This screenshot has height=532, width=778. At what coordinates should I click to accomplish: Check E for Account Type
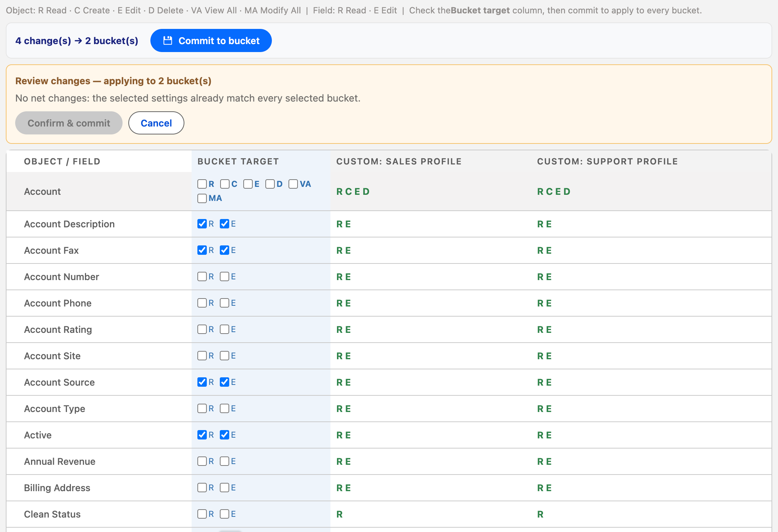point(225,408)
